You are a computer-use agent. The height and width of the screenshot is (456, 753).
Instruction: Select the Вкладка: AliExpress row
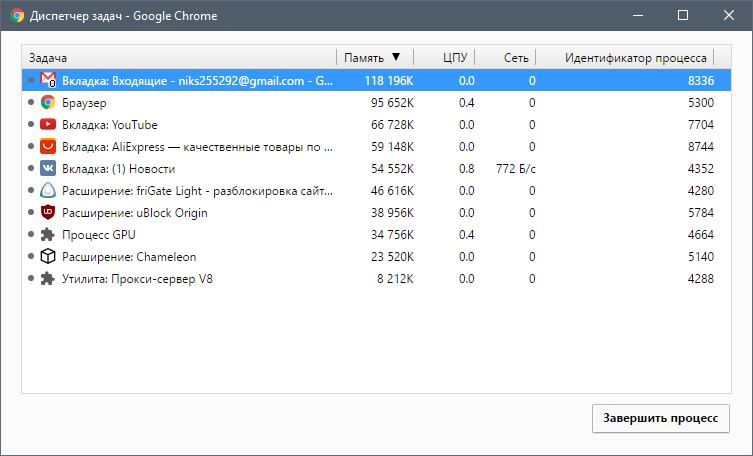[x=376, y=146]
